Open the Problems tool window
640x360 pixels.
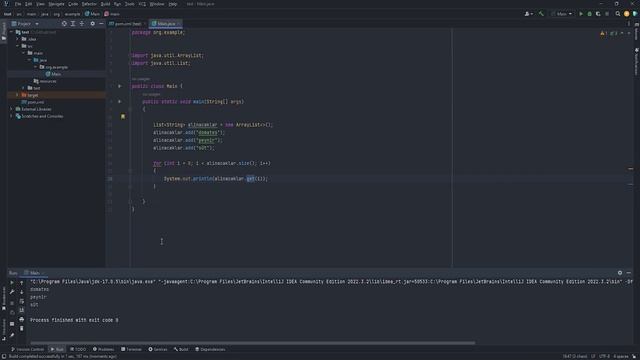[103, 349]
